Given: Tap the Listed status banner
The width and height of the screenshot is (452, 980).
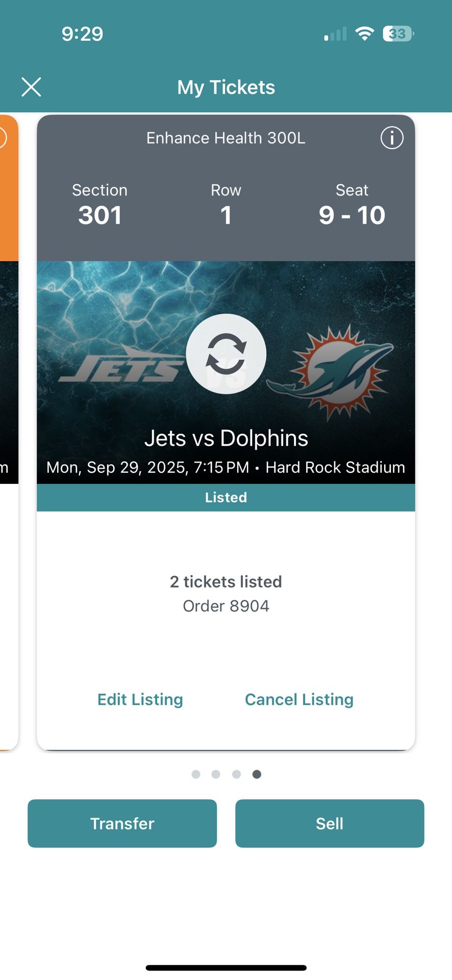Looking at the screenshot, I should click(226, 498).
